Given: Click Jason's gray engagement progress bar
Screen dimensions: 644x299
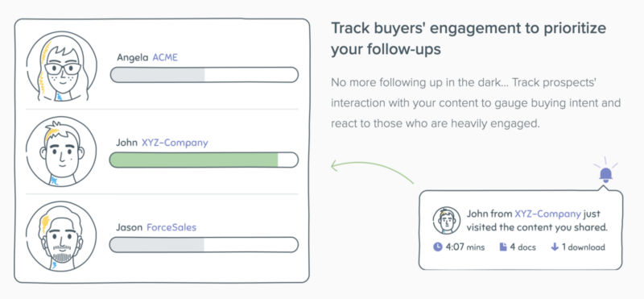Looking at the screenshot, I should pos(204,245).
